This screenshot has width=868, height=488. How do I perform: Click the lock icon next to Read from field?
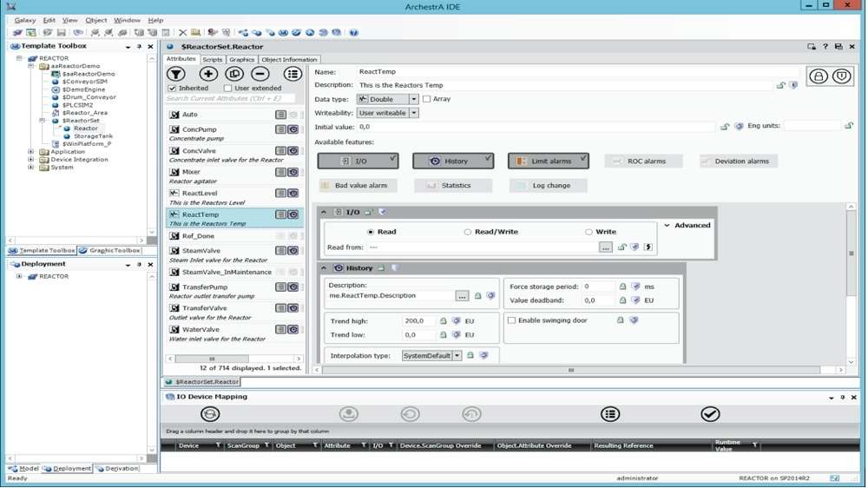tap(621, 247)
